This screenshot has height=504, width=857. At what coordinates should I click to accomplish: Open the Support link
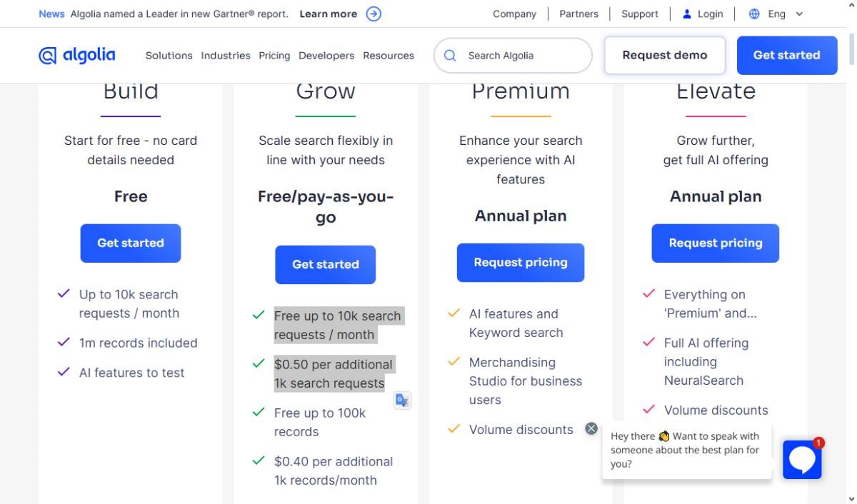click(x=640, y=14)
